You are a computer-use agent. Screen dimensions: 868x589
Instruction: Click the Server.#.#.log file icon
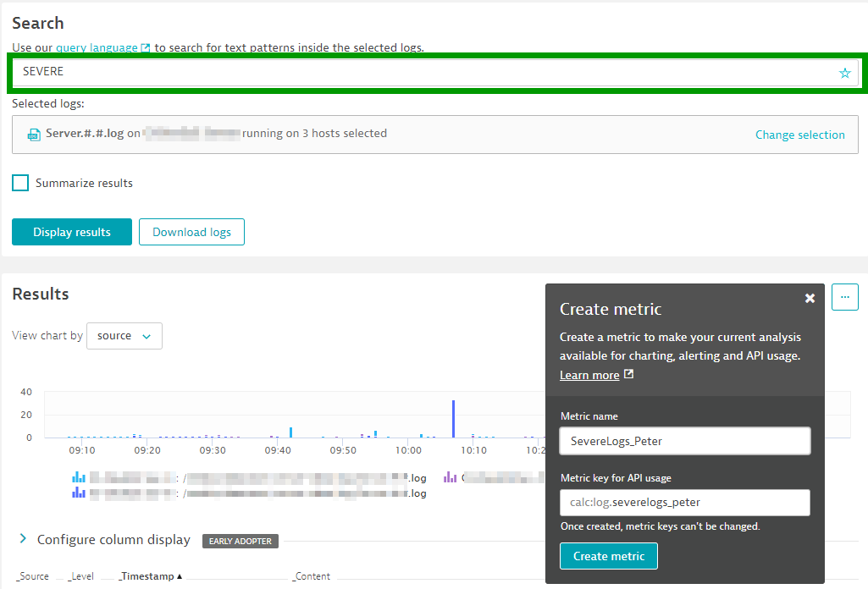pos(34,134)
